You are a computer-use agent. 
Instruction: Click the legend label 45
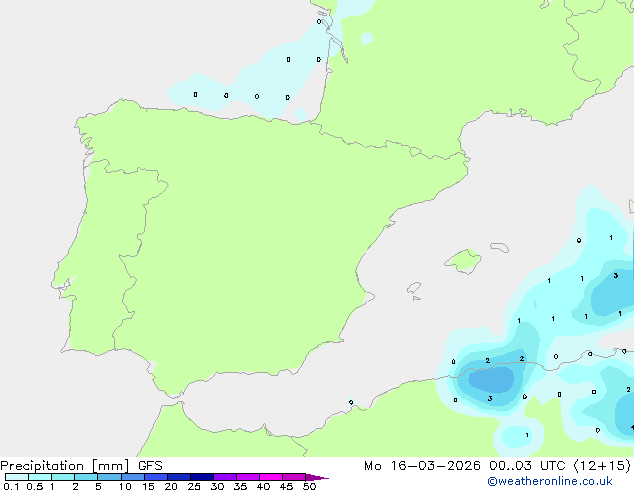286,486
